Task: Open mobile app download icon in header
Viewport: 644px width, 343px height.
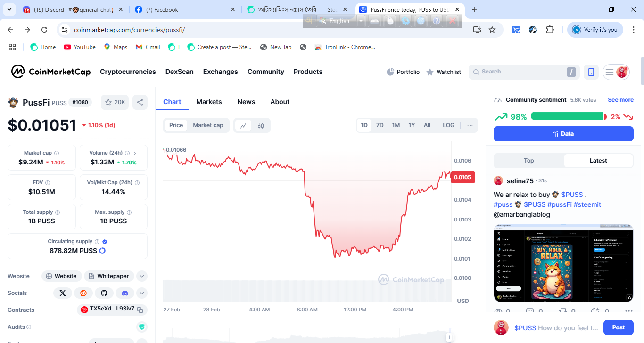Action: pyautogui.click(x=591, y=72)
